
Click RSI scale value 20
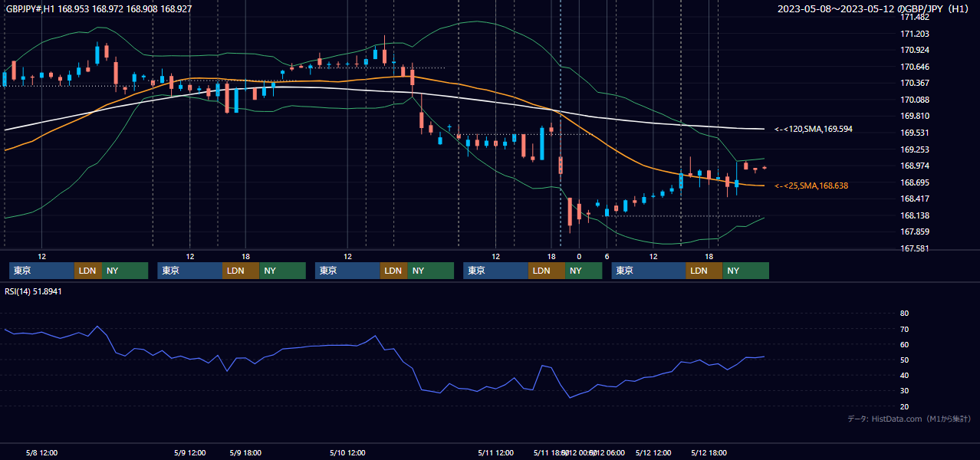(x=904, y=406)
